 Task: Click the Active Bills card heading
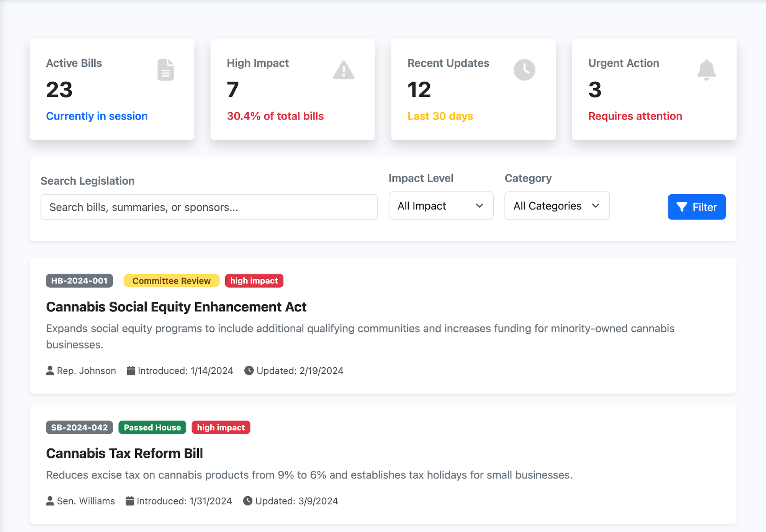[x=74, y=63]
